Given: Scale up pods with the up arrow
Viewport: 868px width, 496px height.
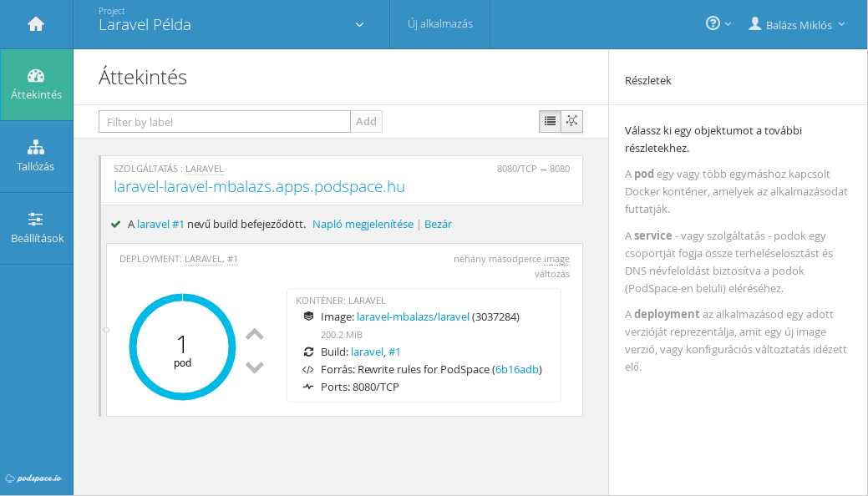Looking at the screenshot, I should pos(255,334).
